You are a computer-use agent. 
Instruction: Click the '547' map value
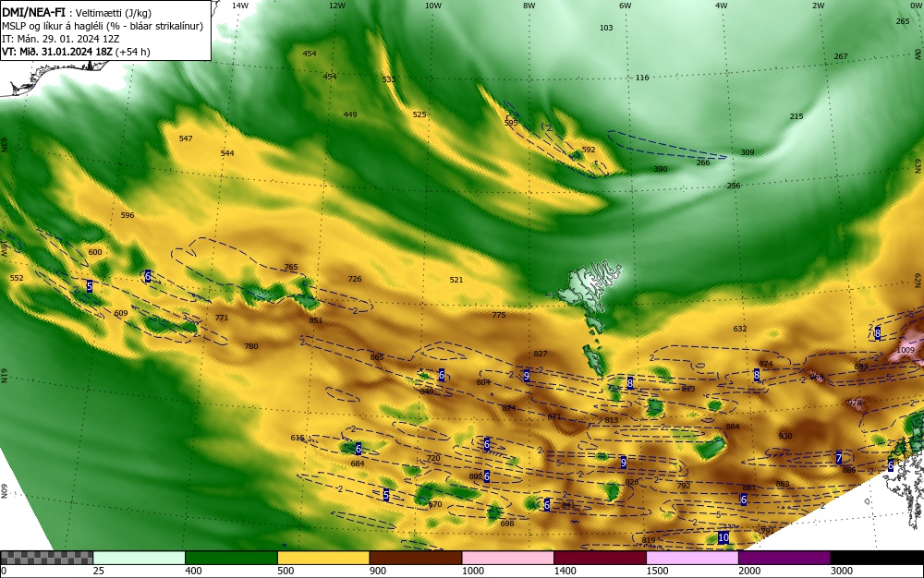[x=186, y=138]
